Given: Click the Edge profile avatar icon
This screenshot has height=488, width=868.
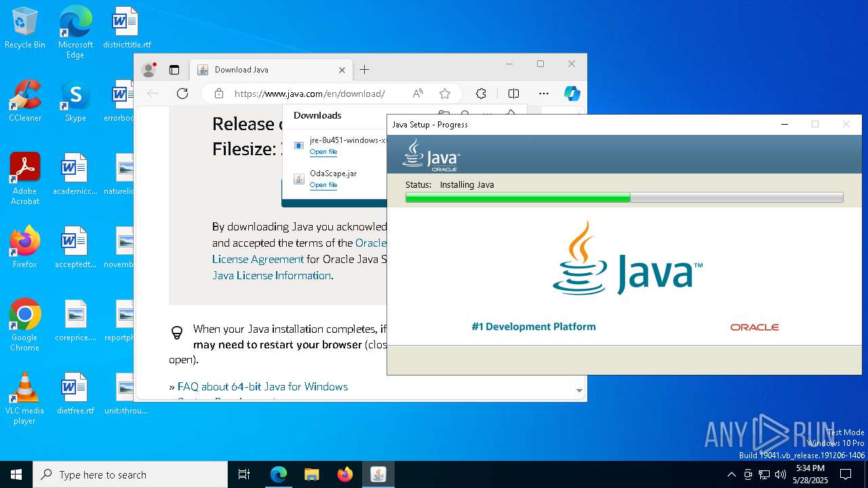Looking at the screenshot, I should pos(149,70).
